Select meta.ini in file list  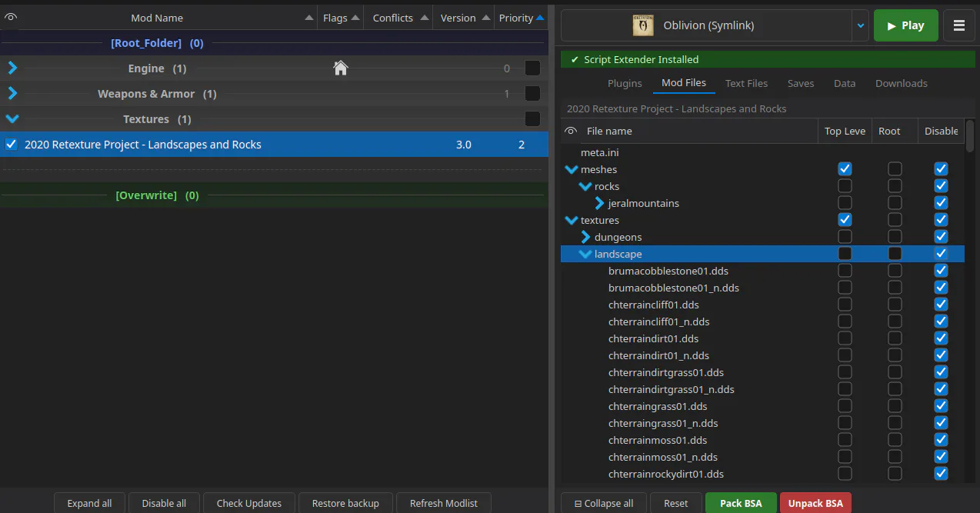click(x=599, y=152)
